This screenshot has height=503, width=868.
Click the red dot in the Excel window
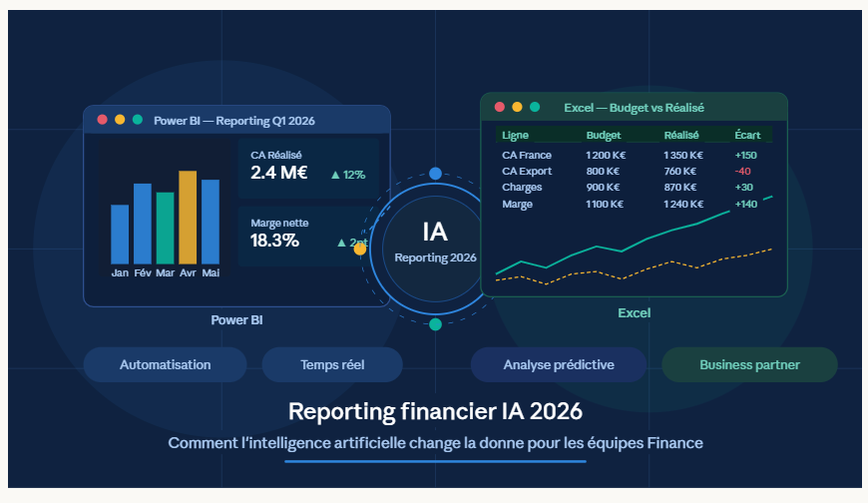499,107
